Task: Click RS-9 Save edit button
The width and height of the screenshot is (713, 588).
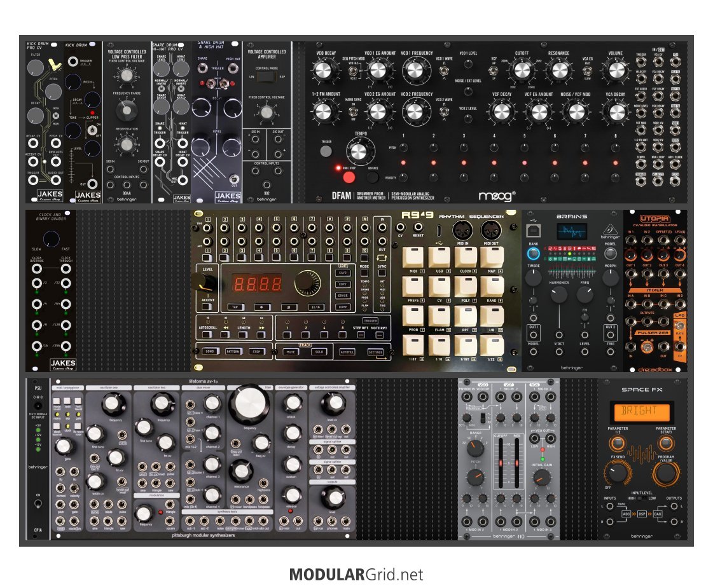Action: pos(343,273)
